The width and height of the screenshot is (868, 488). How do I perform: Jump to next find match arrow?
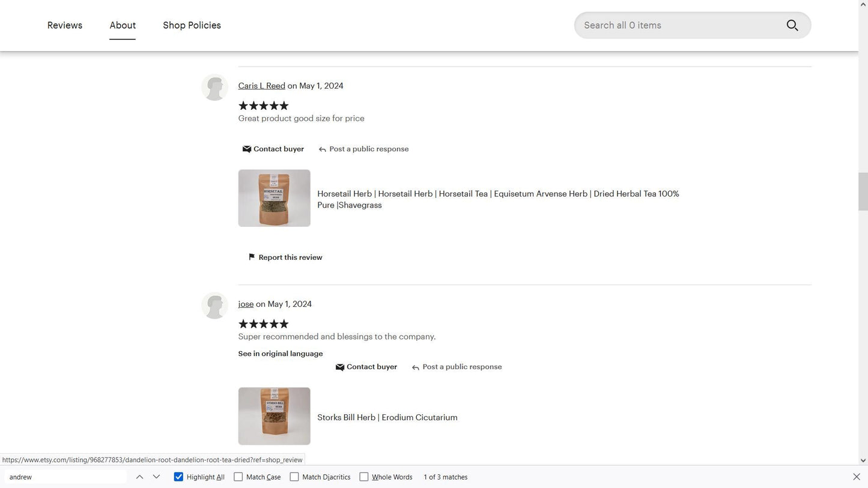[x=156, y=477]
